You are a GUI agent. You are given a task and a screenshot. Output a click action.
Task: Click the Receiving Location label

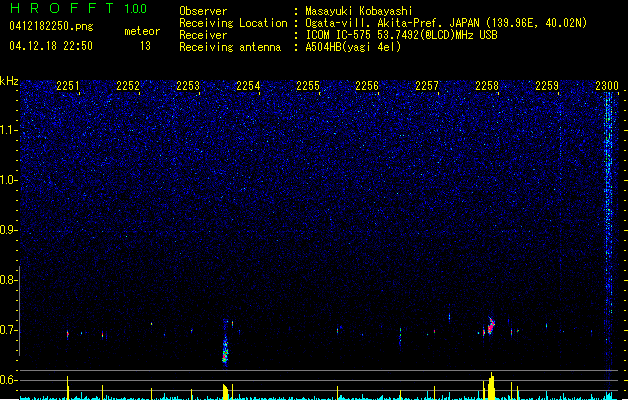click(x=233, y=23)
